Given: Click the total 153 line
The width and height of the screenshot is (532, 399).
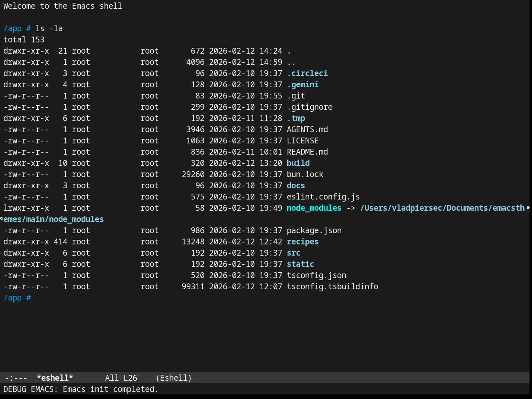Looking at the screenshot, I should [x=24, y=39].
